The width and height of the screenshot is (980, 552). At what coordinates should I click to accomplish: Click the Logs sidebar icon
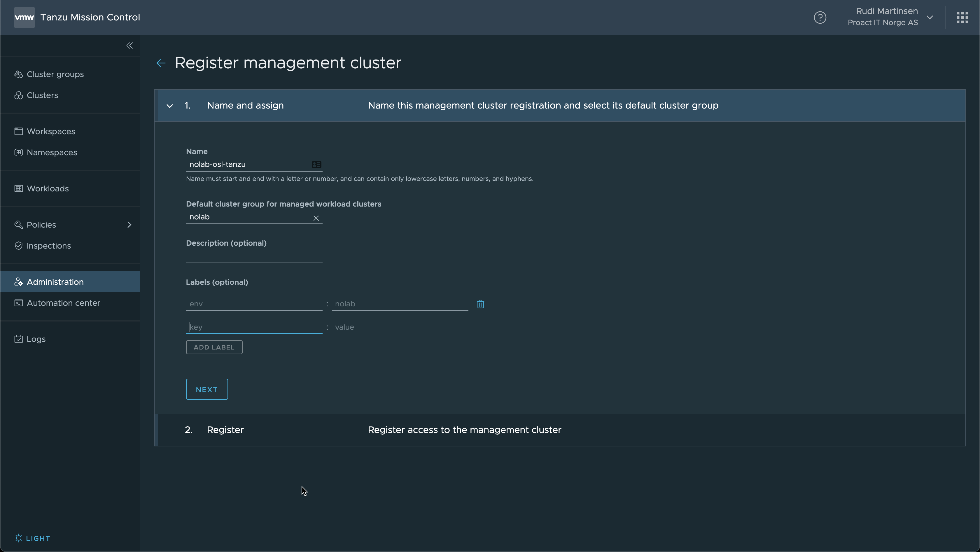pos(18,339)
